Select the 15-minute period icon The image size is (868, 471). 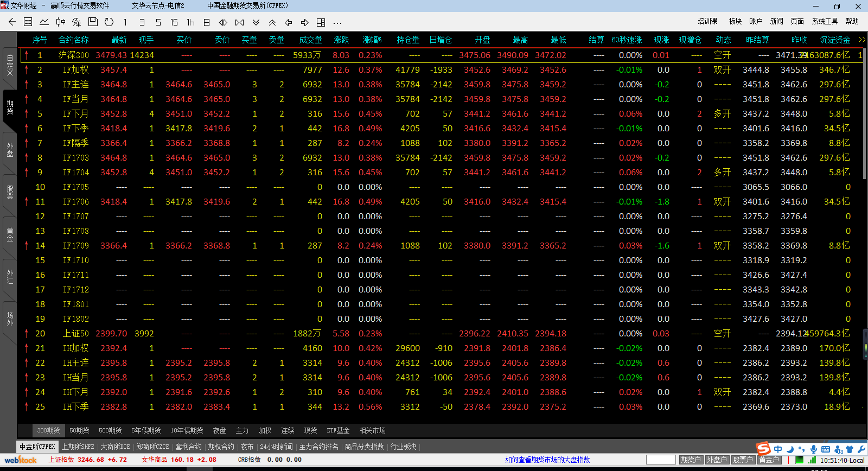tap(174, 22)
